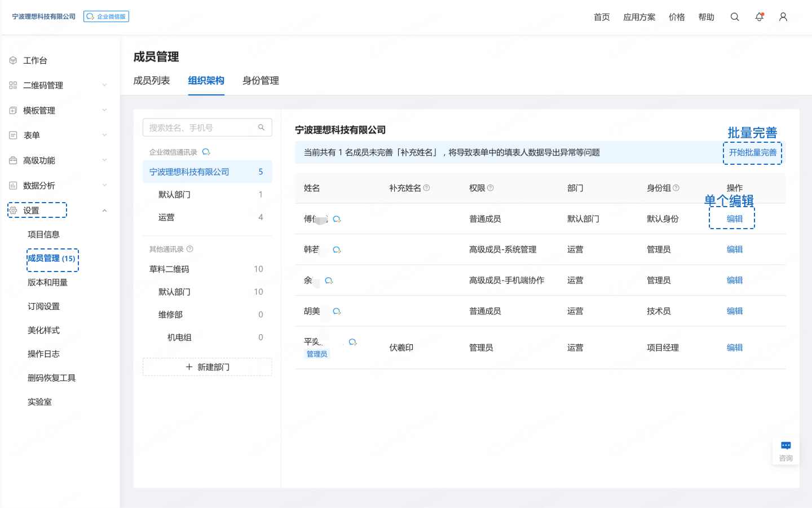This screenshot has height=508, width=812.
Task: Select 宁波理想科技有限公司 in the department tree
Action: (208, 172)
